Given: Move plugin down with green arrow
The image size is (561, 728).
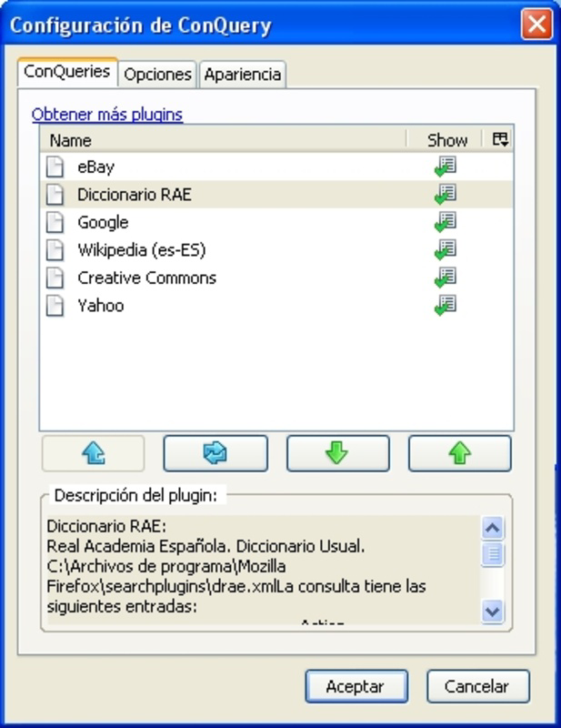Looking at the screenshot, I should point(338,453).
